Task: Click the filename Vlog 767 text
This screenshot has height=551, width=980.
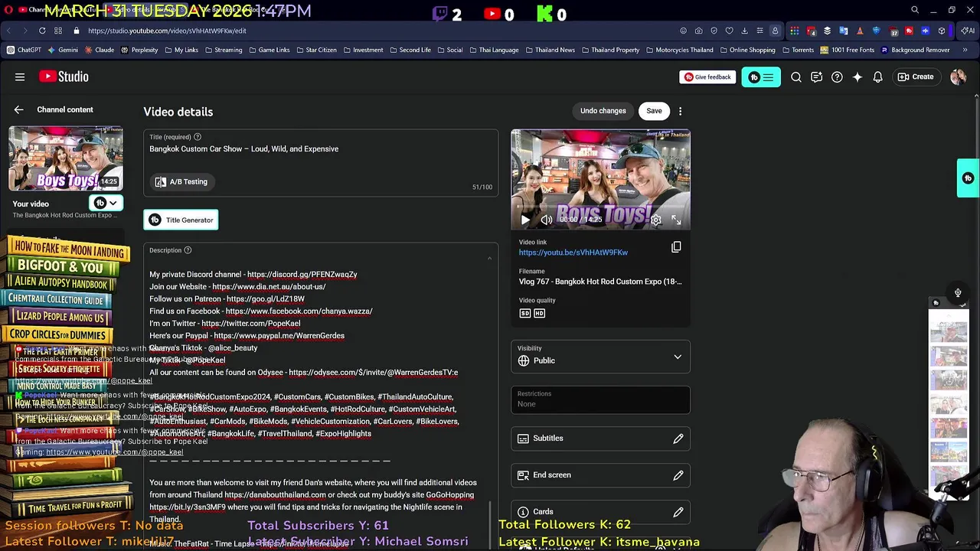Action: tap(600, 282)
